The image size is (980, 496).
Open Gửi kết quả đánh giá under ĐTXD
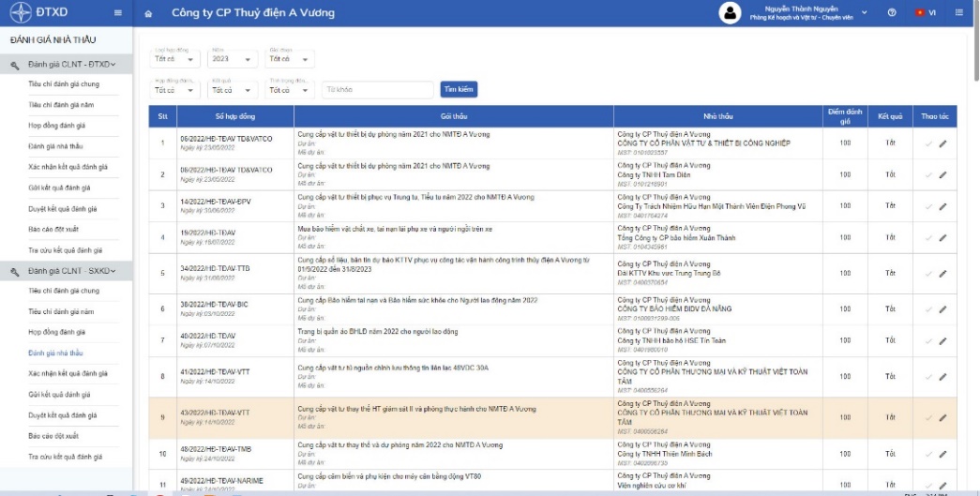[x=59, y=188]
